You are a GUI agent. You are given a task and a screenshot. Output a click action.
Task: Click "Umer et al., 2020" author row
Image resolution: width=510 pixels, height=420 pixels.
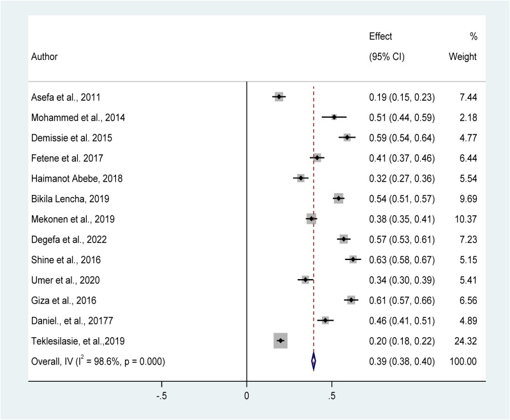pyautogui.click(x=66, y=280)
